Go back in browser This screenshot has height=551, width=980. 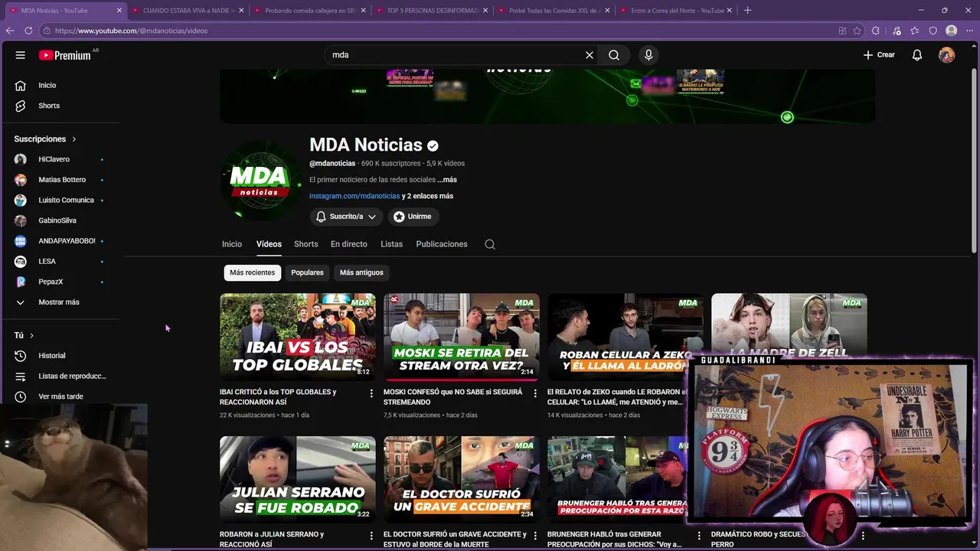coord(10,31)
